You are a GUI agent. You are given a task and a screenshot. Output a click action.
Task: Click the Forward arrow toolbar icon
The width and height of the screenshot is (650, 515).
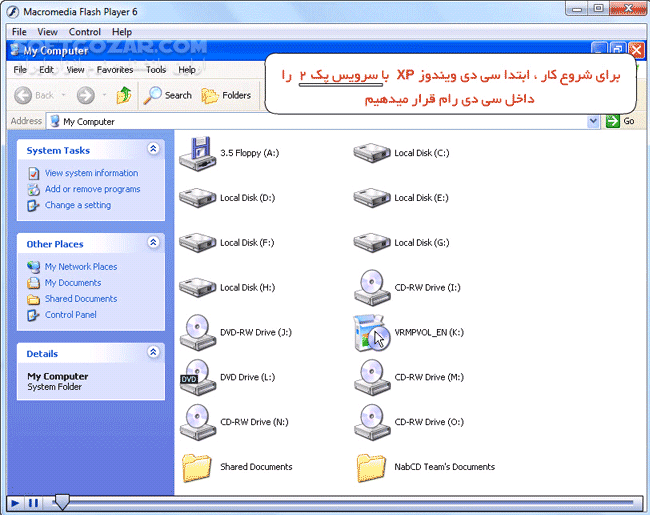(85, 95)
